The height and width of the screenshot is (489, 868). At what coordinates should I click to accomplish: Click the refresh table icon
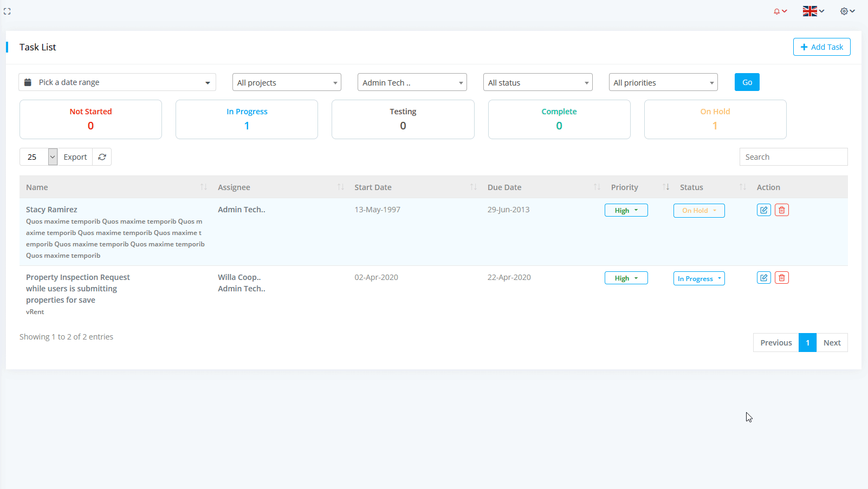(102, 157)
